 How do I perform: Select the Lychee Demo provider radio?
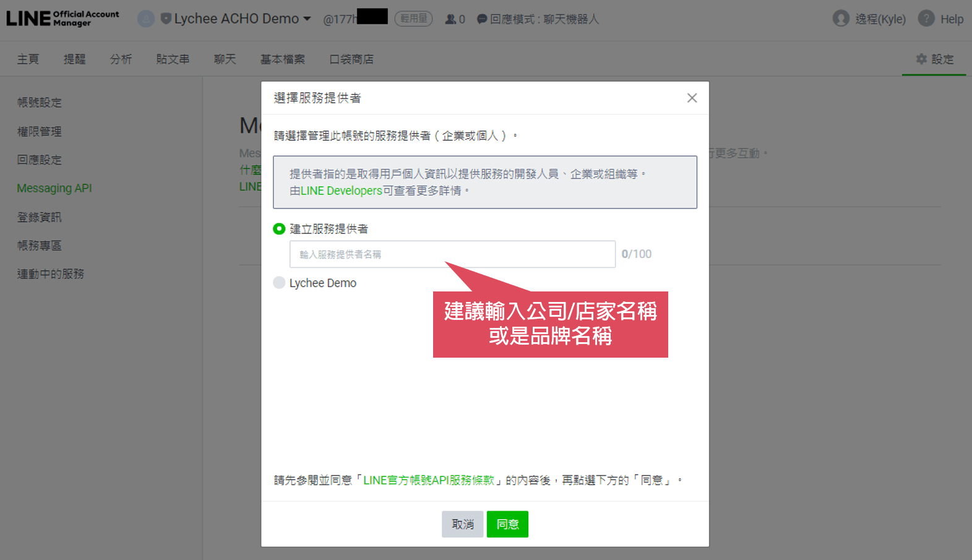point(279,283)
